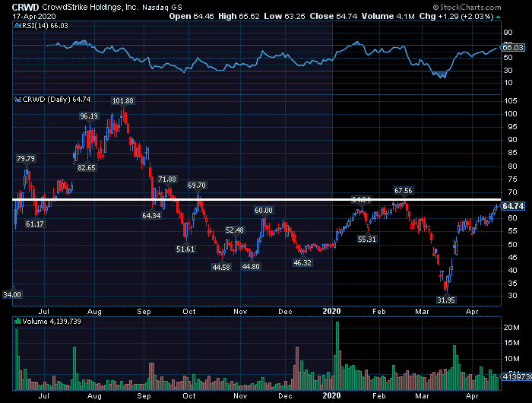The image size is (532, 403).
Task: Click the 10 RSI axis label
Action: click(x=508, y=83)
